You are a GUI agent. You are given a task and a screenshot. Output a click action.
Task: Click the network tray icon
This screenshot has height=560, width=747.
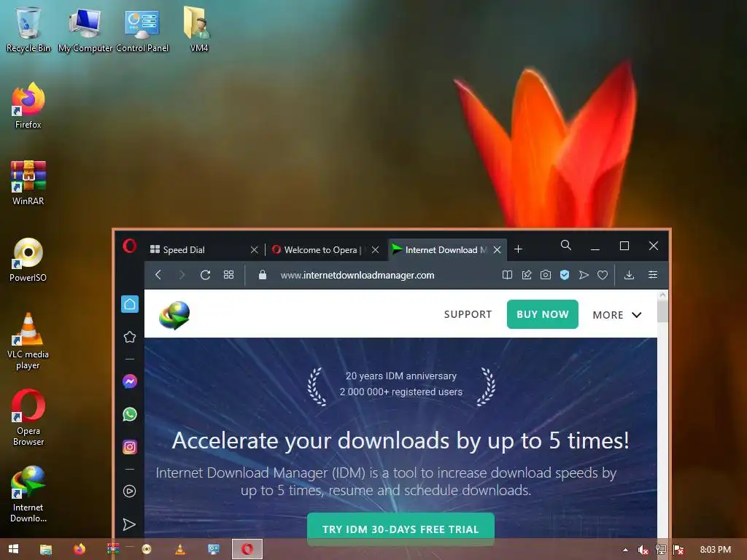[x=661, y=550]
